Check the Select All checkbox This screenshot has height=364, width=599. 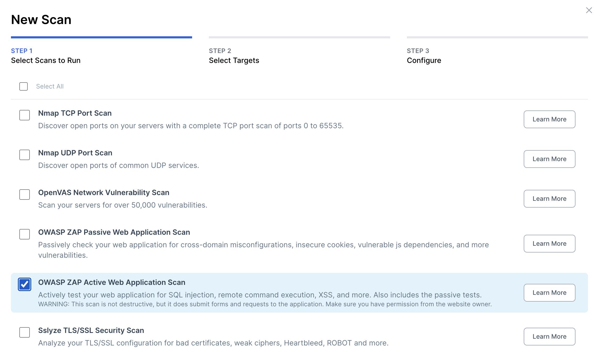(24, 86)
